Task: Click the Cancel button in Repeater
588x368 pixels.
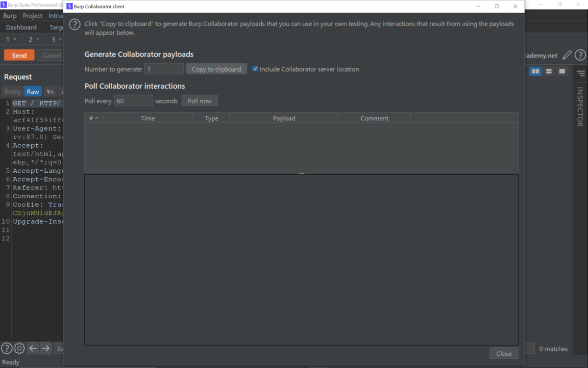Action: tap(50, 55)
